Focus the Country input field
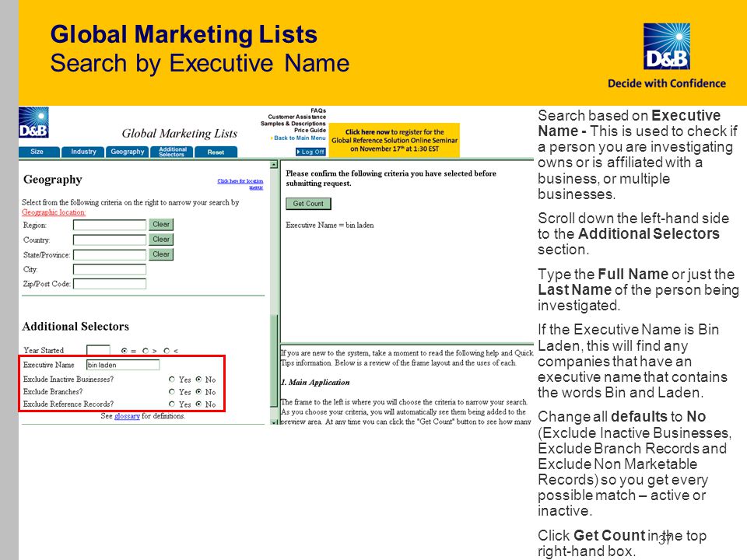 click(x=110, y=240)
